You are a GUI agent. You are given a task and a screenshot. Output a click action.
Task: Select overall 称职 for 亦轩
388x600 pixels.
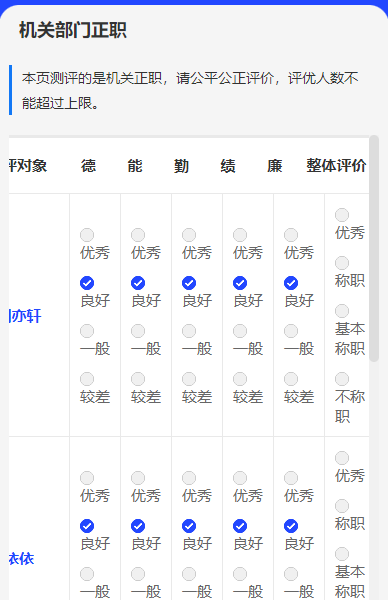pyautogui.click(x=342, y=263)
